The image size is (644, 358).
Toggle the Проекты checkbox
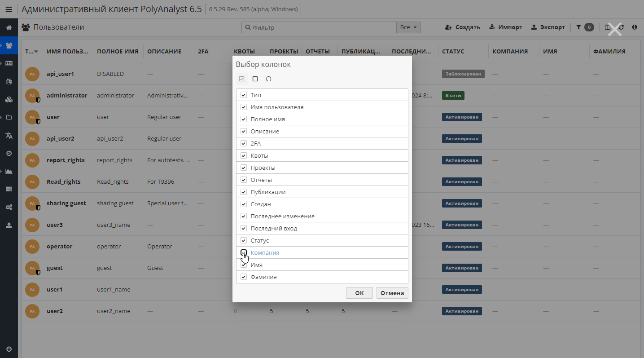(x=244, y=168)
